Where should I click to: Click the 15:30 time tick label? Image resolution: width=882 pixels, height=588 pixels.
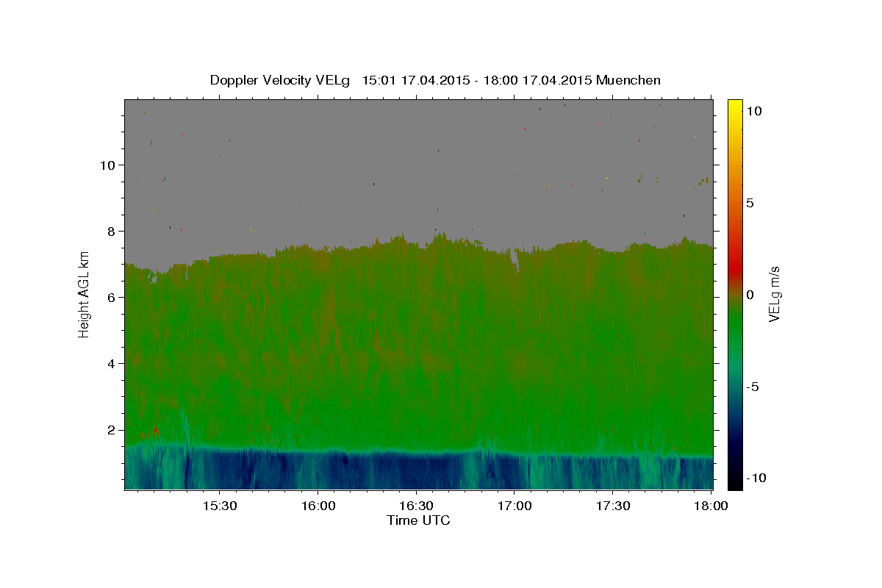pos(219,506)
